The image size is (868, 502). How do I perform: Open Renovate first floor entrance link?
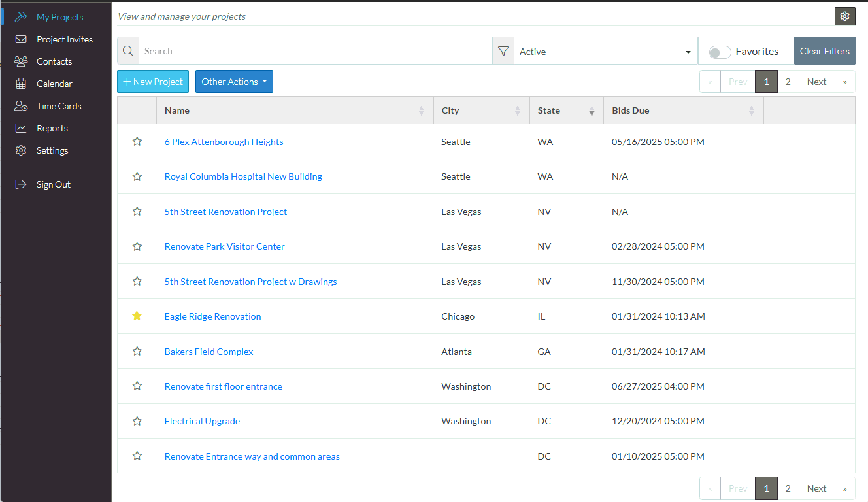pos(223,386)
